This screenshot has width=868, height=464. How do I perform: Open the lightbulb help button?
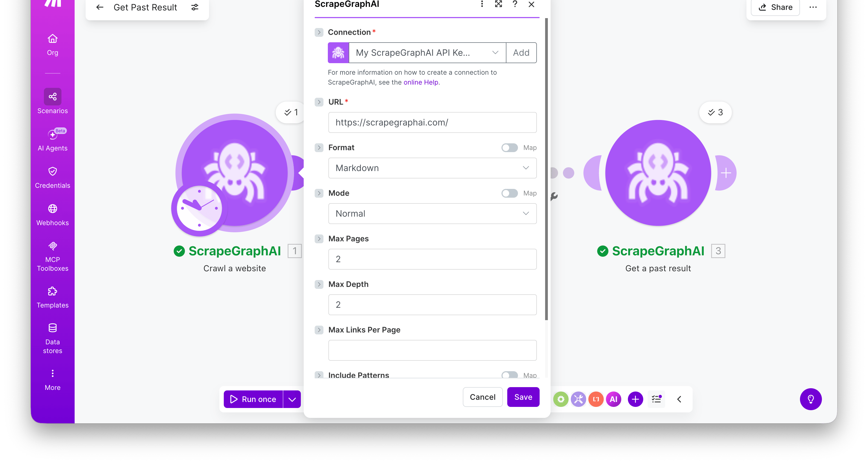[811, 399]
